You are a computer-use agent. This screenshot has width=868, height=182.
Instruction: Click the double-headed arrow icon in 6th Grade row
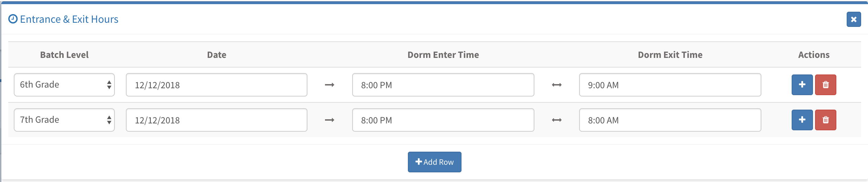click(557, 85)
